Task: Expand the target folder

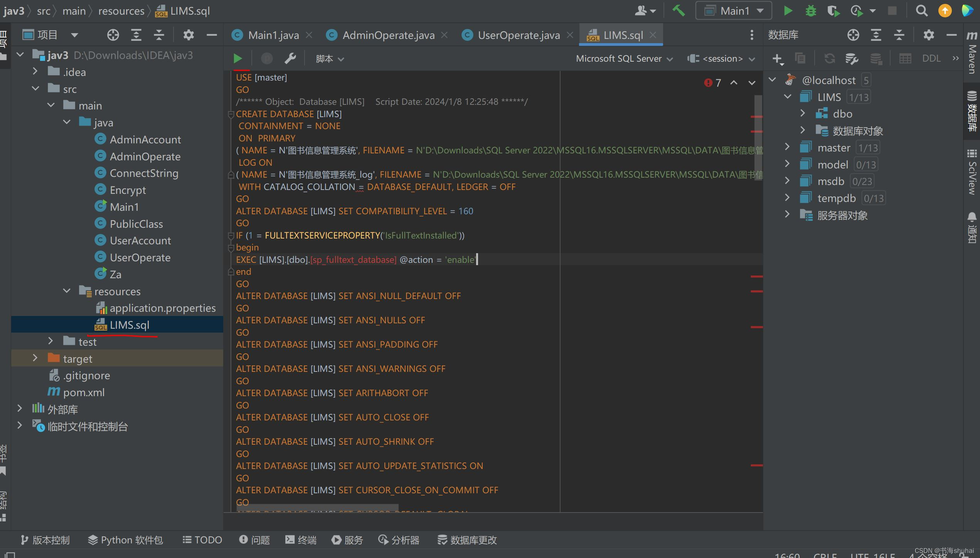Action: coord(35,358)
